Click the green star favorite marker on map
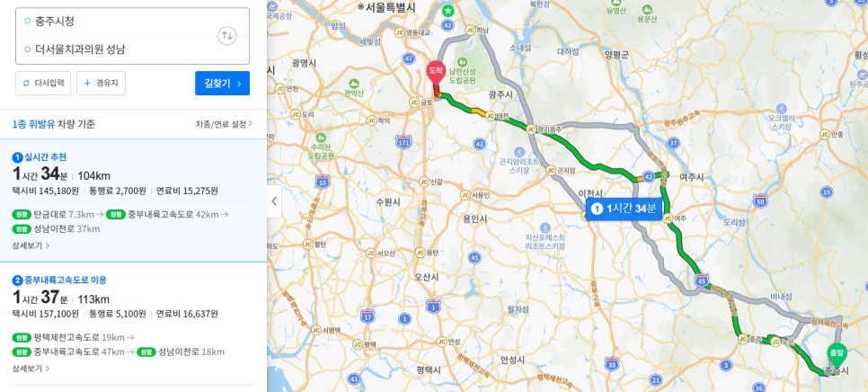The image size is (868, 392). pyautogui.click(x=448, y=11)
